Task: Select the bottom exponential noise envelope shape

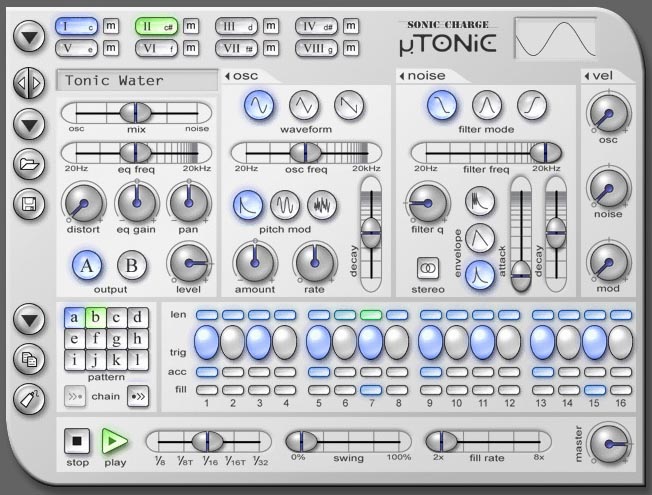Action: (x=480, y=275)
